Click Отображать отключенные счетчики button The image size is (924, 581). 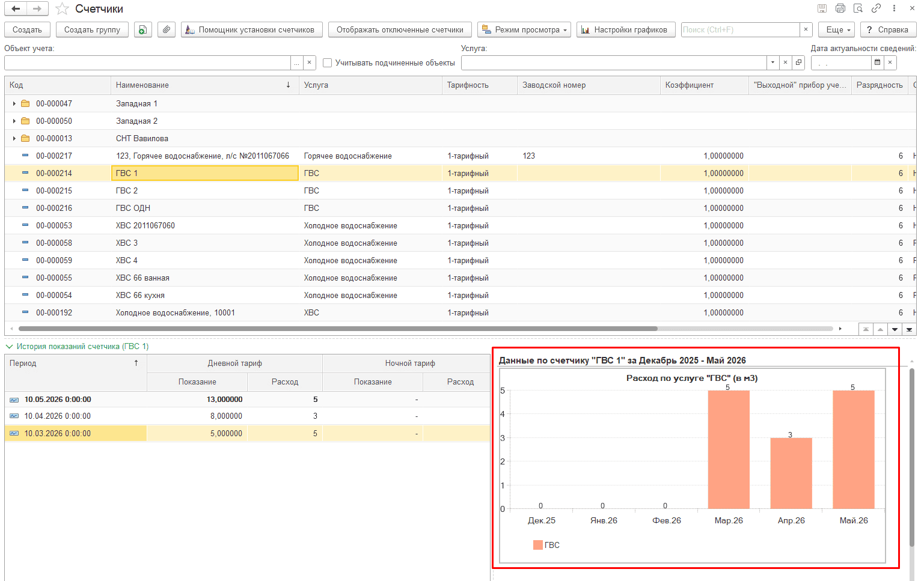400,29
